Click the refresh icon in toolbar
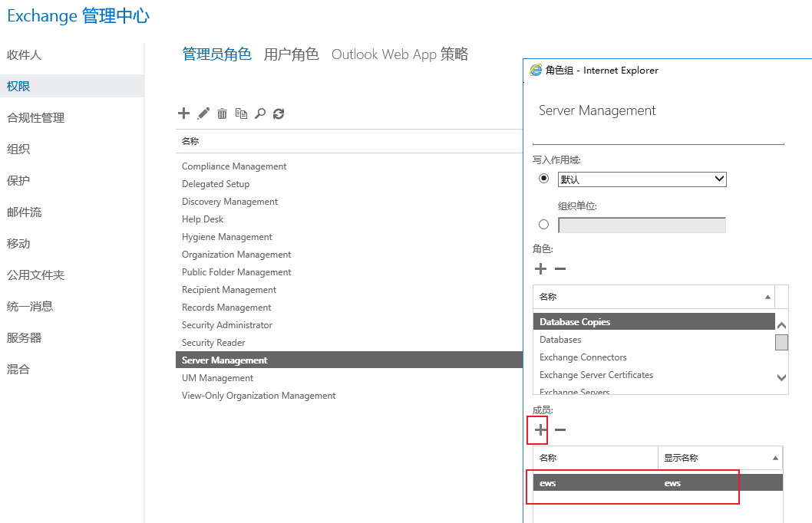The image size is (812, 523). [279, 113]
